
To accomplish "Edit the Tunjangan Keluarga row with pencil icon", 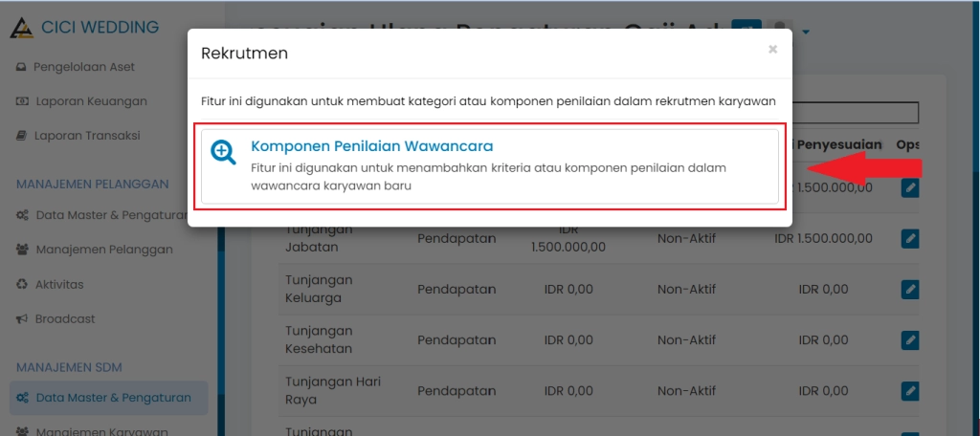I will [x=910, y=289].
